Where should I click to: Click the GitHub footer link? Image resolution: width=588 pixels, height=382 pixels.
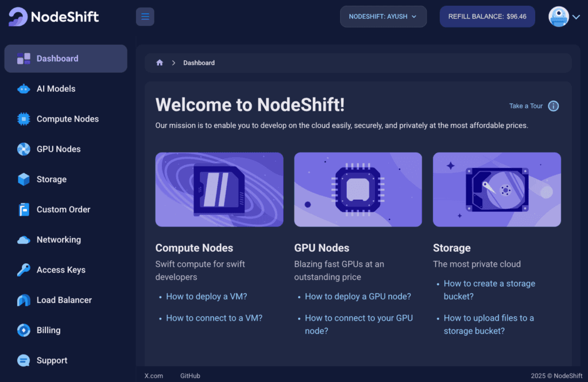(190, 376)
